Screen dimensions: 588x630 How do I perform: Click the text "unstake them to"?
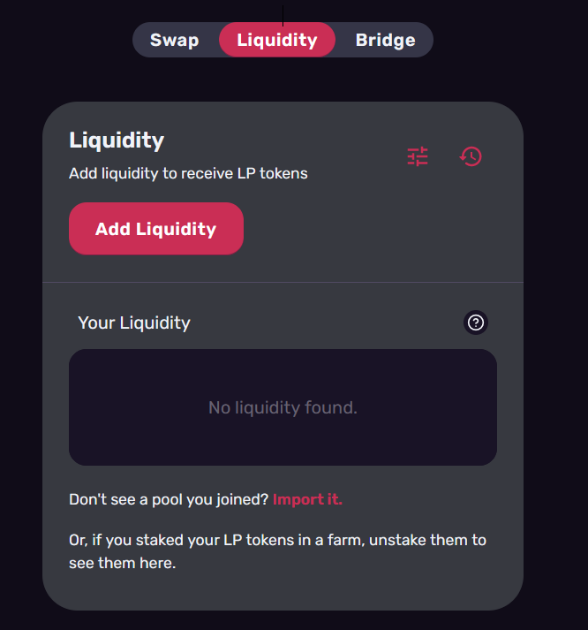pyautogui.click(x=428, y=540)
